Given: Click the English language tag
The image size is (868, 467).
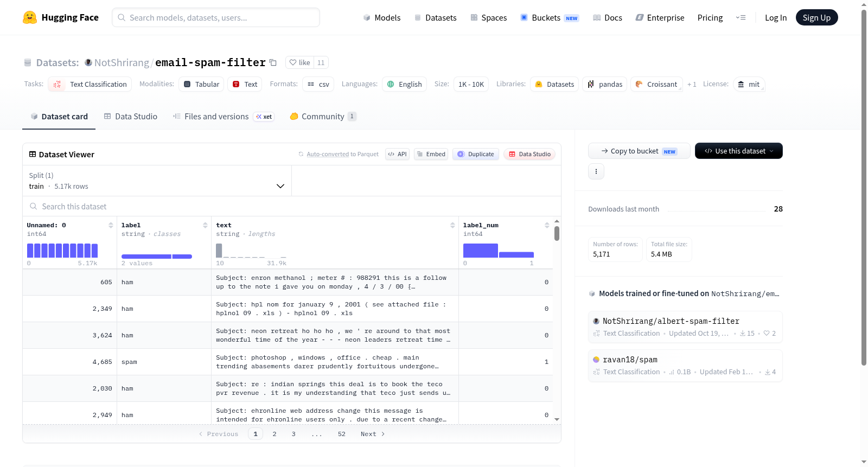Looking at the screenshot, I should coord(404,84).
